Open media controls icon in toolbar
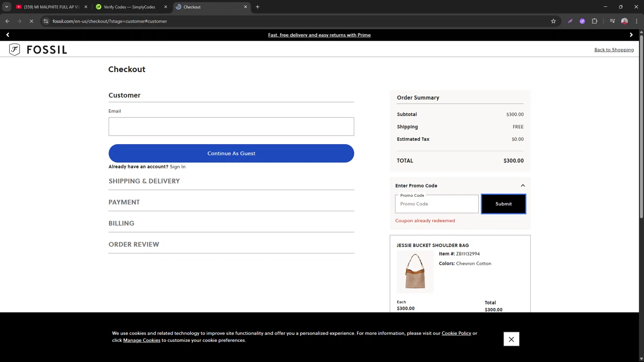 [x=612, y=21]
